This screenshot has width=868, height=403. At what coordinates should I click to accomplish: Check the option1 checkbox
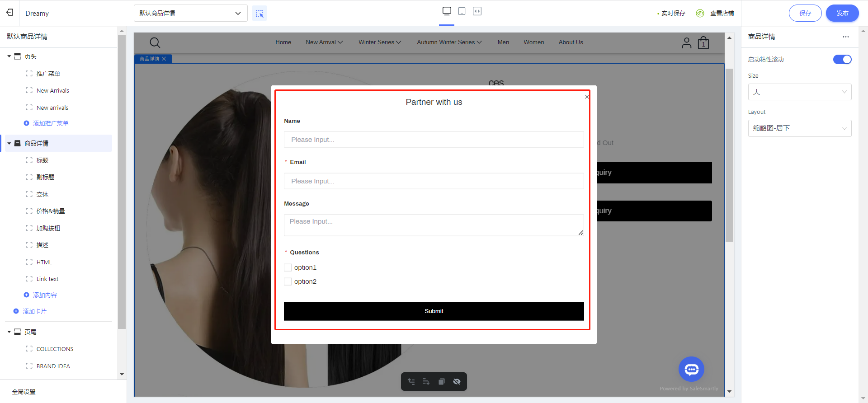[288, 267]
